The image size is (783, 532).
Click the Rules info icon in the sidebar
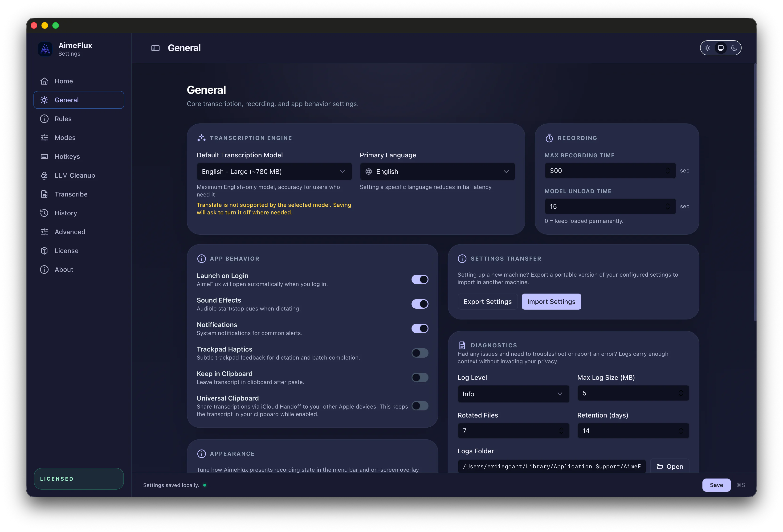point(44,119)
